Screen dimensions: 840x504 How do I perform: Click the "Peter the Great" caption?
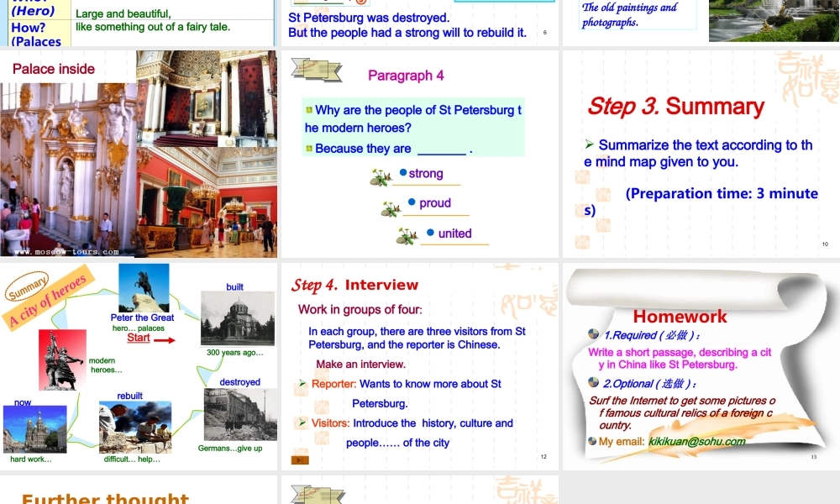142,318
